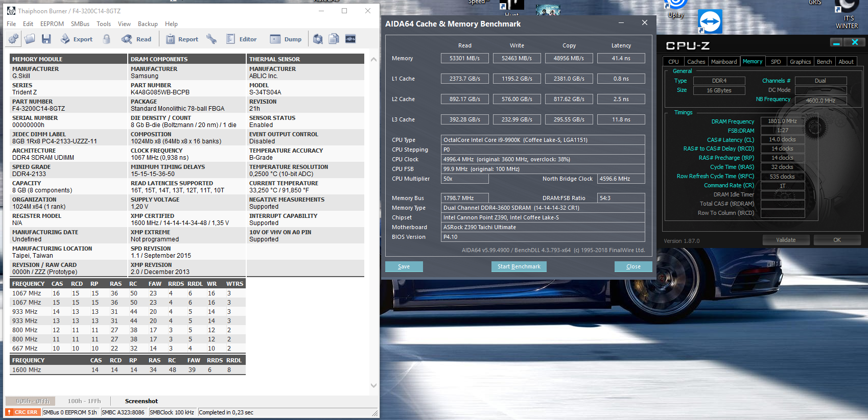Click the waveform monitor icon in toolbar

pos(350,39)
